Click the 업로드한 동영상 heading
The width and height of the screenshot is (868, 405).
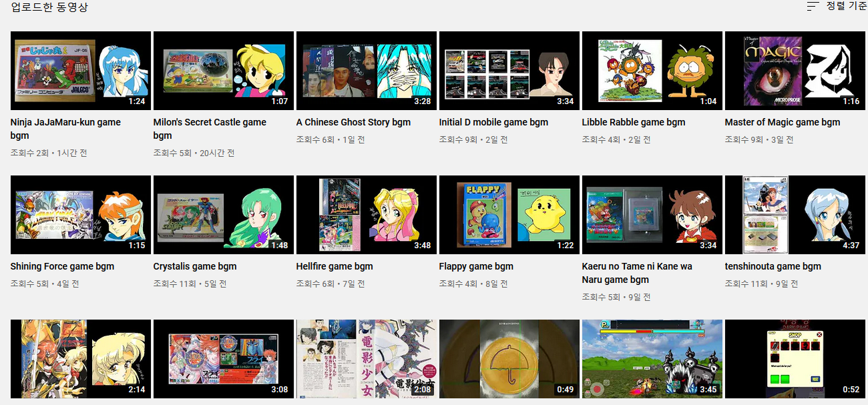pos(49,7)
